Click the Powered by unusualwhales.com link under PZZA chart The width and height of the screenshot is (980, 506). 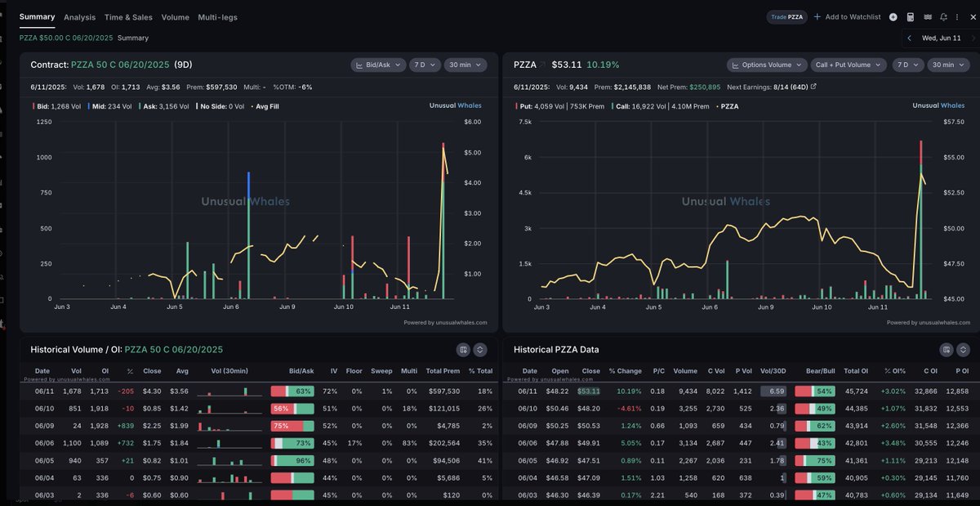click(x=929, y=322)
